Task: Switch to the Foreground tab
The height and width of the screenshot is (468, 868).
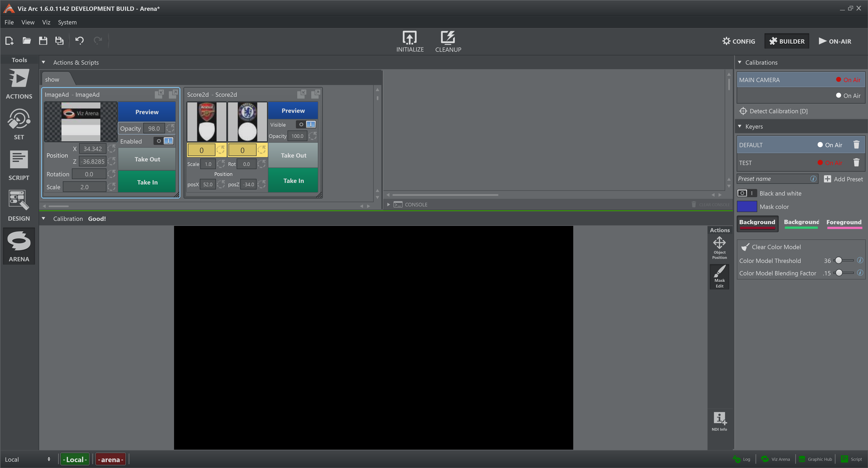Action: point(843,222)
